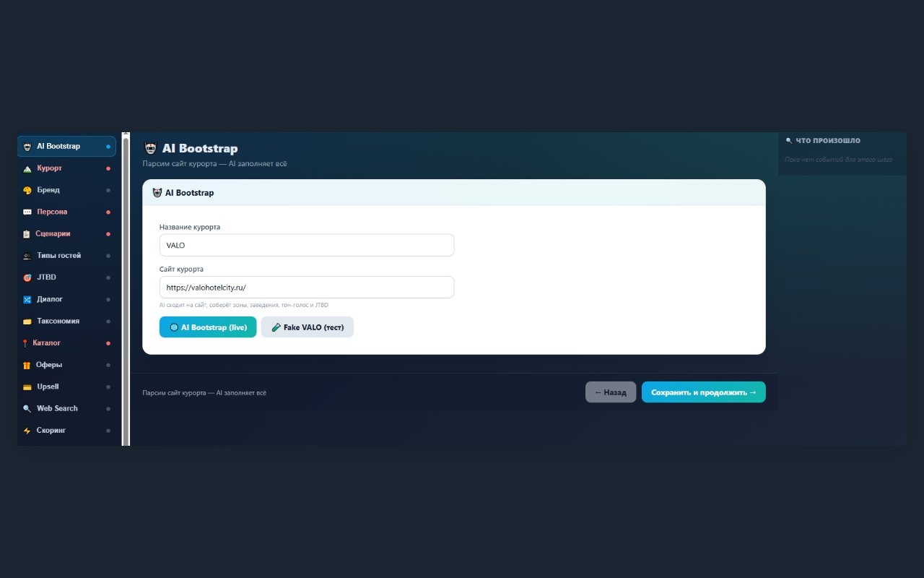
Task: Click the 'Сайт курорта' field label
Action: coord(181,269)
